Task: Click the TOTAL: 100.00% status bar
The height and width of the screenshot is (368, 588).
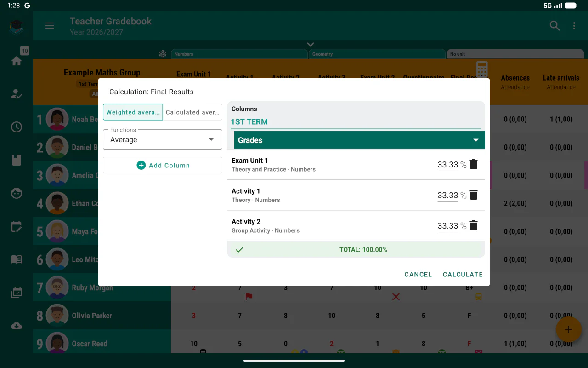Action: (356, 249)
